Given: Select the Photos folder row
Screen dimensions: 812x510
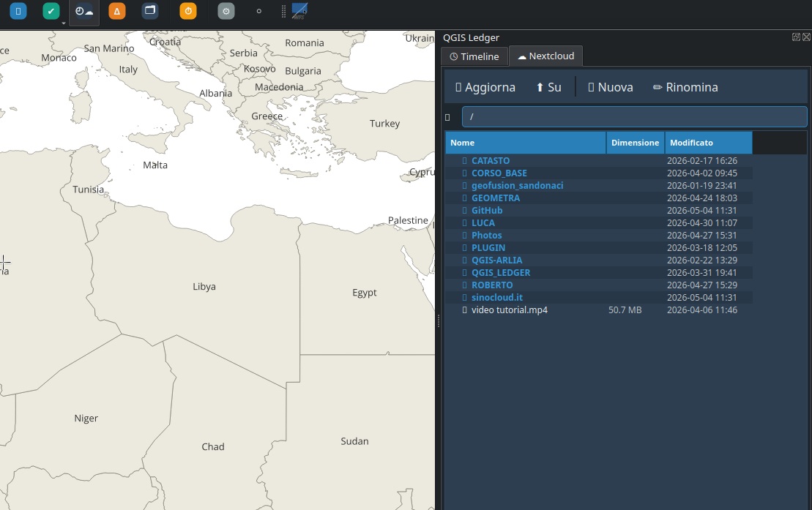Looking at the screenshot, I should (x=599, y=235).
